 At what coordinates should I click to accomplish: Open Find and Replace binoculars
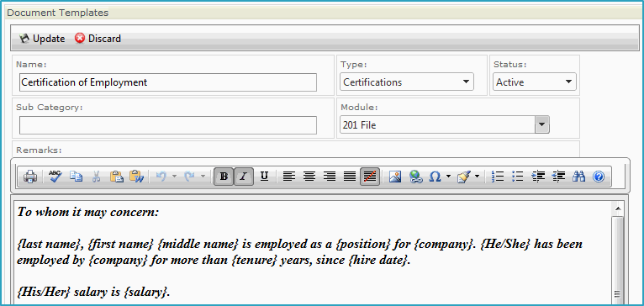point(578,177)
